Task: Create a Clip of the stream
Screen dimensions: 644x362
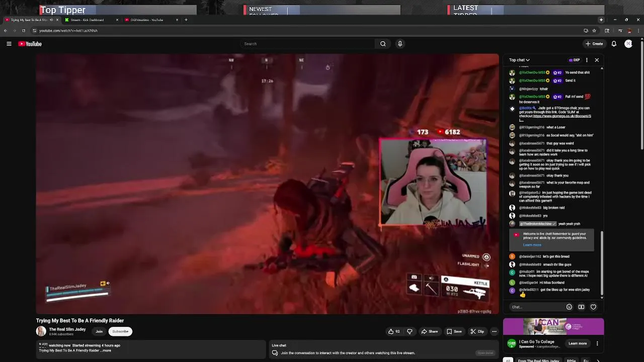Action: coord(477,331)
